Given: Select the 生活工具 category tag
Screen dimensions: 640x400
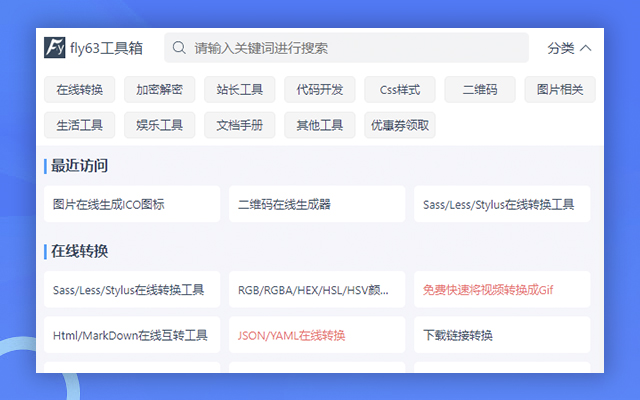Looking at the screenshot, I should 80,125.
